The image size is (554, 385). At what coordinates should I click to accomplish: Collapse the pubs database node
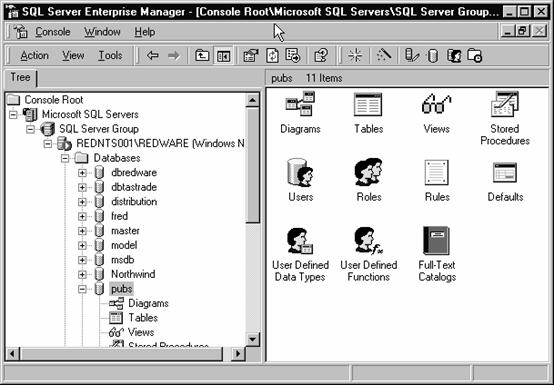82,289
